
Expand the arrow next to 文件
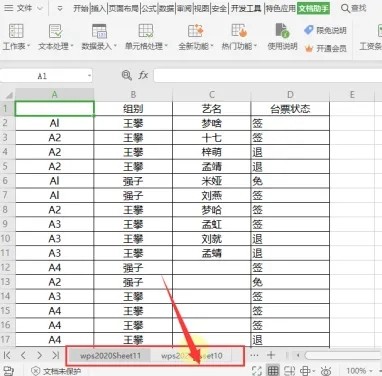click(x=40, y=8)
